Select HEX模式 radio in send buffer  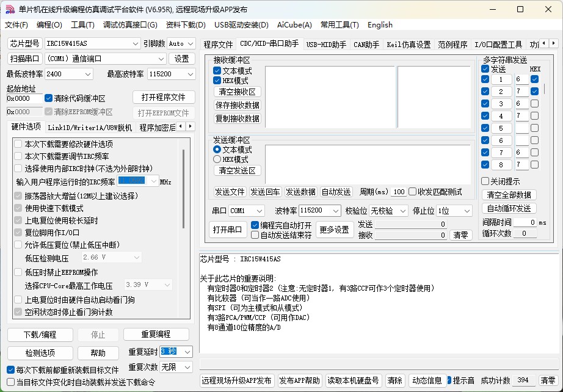click(x=217, y=159)
